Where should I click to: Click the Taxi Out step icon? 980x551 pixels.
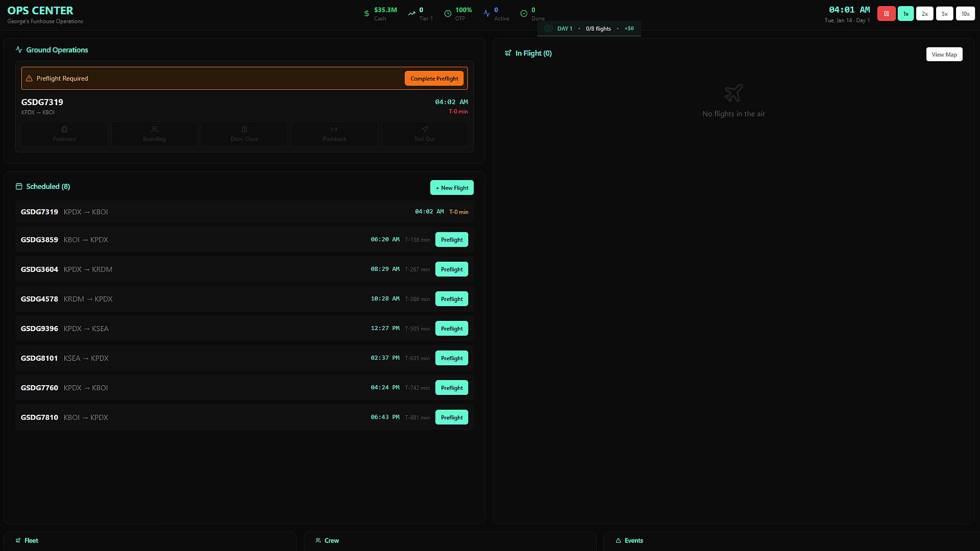pos(425,130)
